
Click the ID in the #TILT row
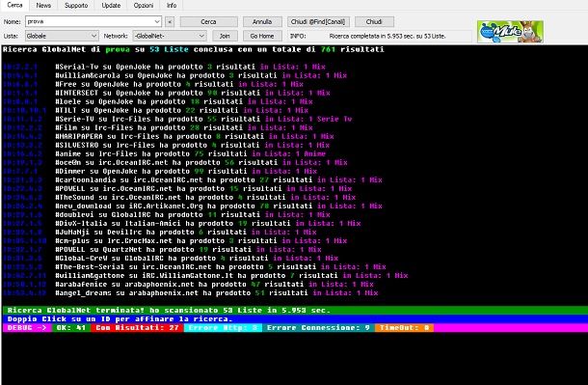click(25, 110)
